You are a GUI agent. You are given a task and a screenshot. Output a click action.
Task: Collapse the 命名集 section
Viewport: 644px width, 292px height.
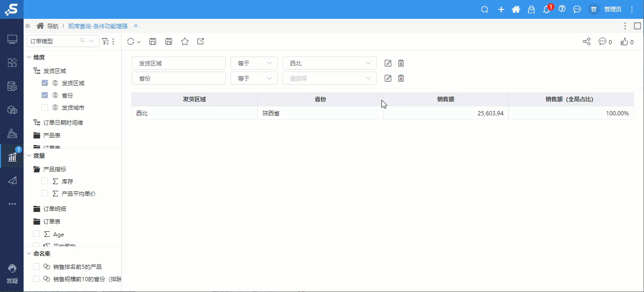(29, 253)
